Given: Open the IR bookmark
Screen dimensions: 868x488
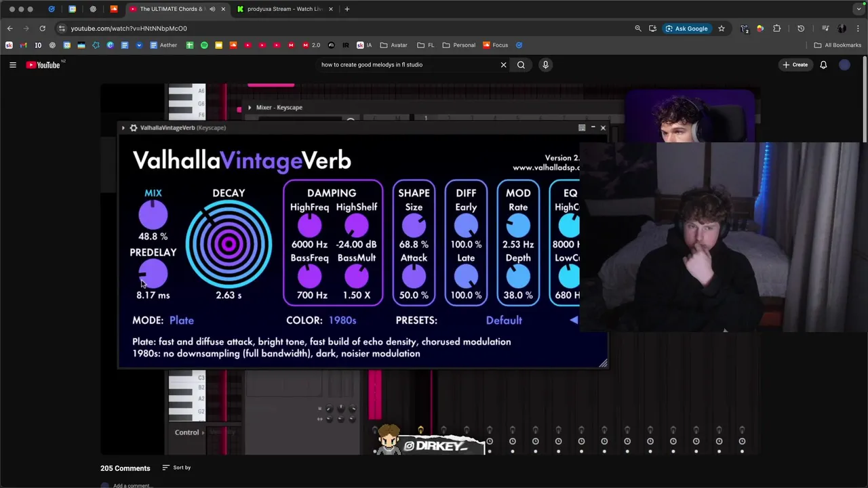Looking at the screenshot, I should click(x=346, y=45).
